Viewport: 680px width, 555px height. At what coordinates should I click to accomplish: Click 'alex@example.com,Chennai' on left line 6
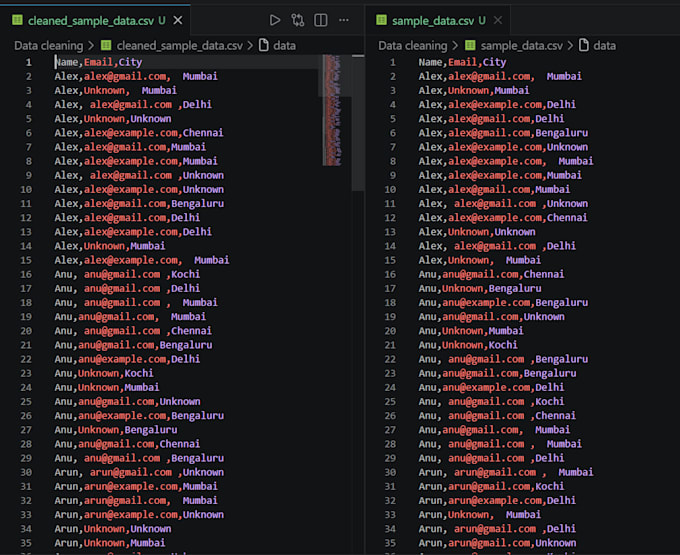point(154,133)
